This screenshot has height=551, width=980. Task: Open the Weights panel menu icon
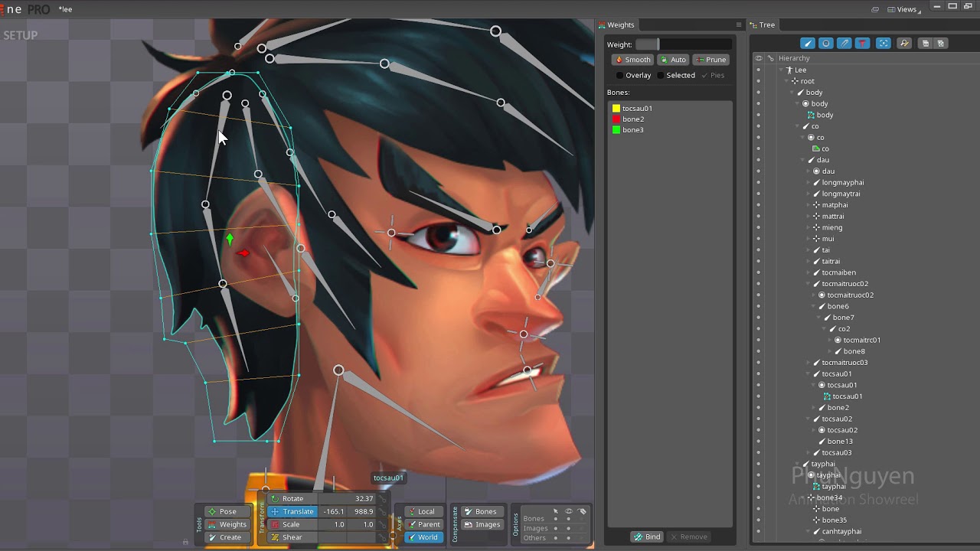coord(739,25)
